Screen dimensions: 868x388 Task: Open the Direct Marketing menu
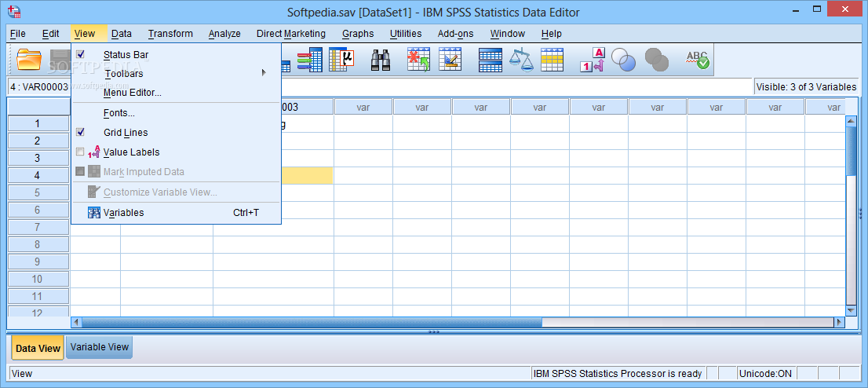tap(291, 33)
